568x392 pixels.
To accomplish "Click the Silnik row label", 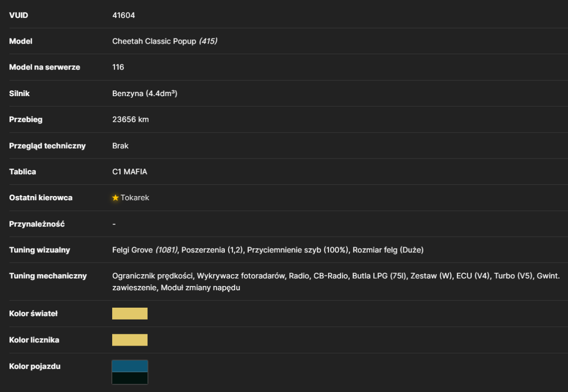I will tap(19, 93).
